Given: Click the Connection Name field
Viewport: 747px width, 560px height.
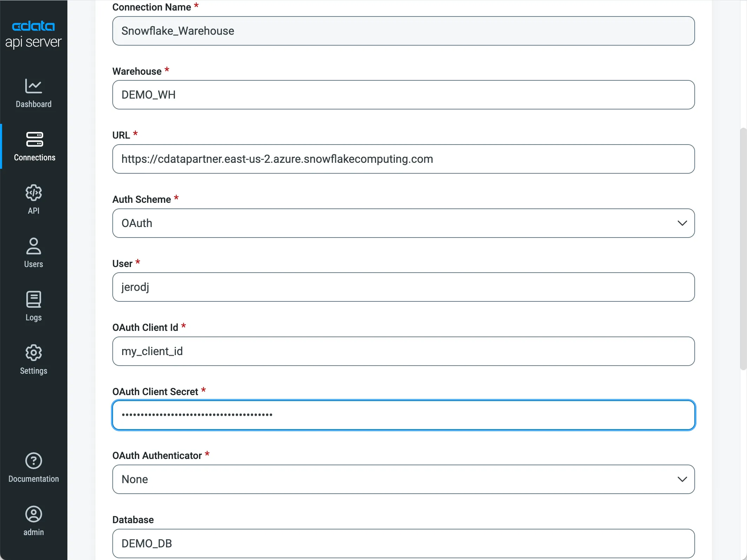Looking at the screenshot, I should pyautogui.click(x=403, y=31).
